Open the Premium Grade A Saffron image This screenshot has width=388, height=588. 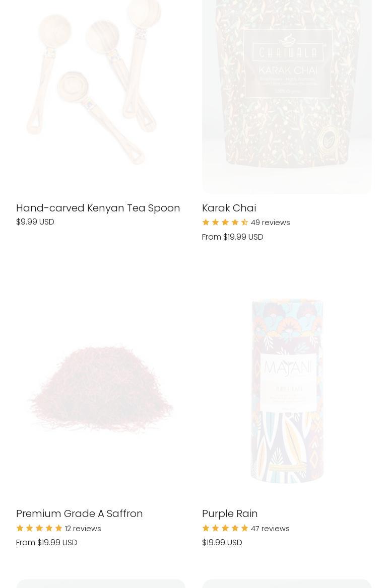pyautogui.click(x=101, y=390)
